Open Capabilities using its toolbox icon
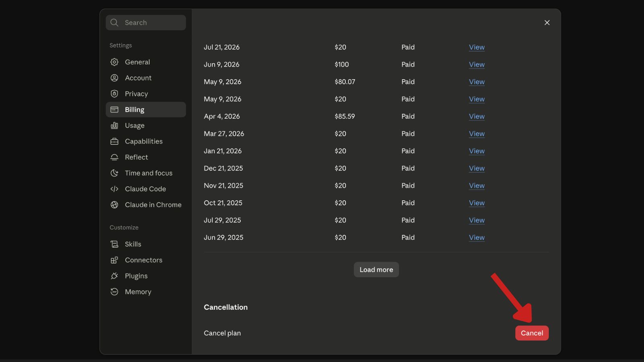This screenshot has height=362, width=644. pyautogui.click(x=114, y=141)
